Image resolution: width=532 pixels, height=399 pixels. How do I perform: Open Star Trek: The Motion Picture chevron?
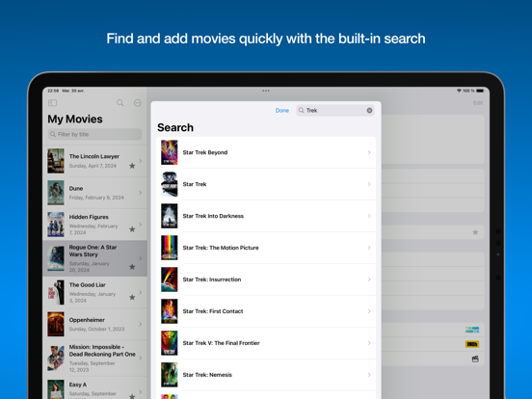[369, 248]
